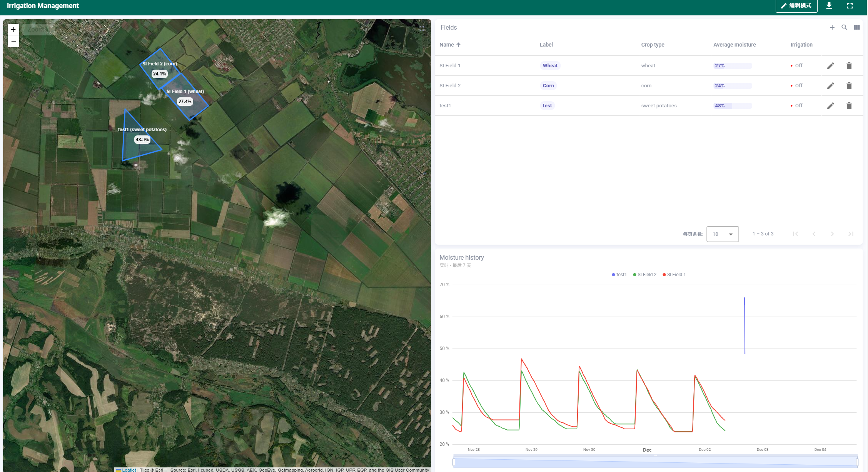Delete the test1 field row
Screen dimensions: 868x472
849,106
